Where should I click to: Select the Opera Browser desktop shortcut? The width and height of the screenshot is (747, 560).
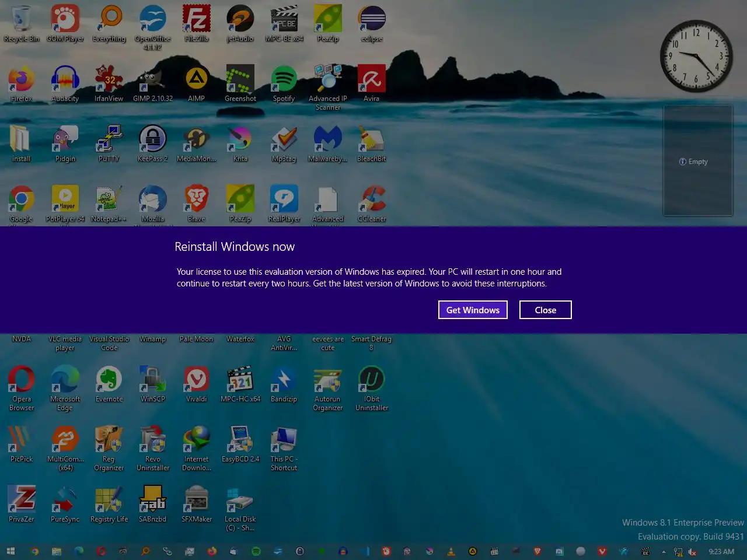click(x=22, y=388)
